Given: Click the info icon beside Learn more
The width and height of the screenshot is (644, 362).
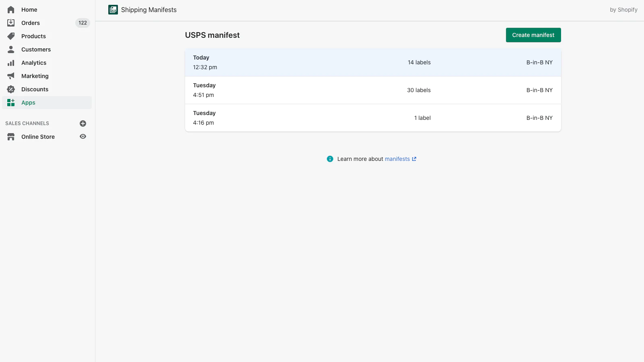Looking at the screenshot, I should point(330,159).
